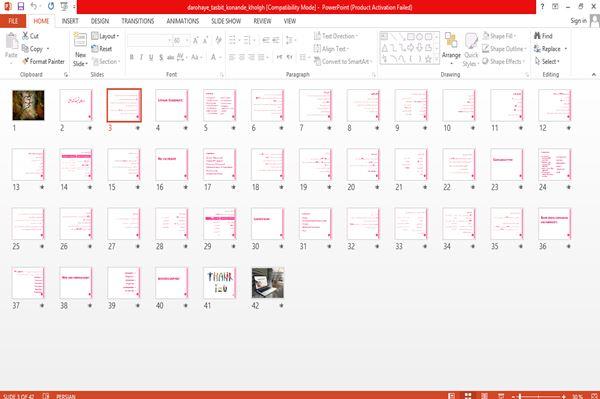Viewport: 600px width, 399px height.
Task: Open the Clipboard dialog launcher
Action: [66, 75]
